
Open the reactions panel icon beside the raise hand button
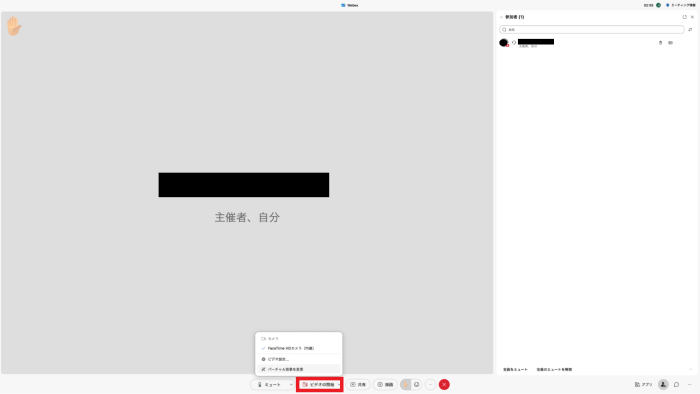tap(417, 384)
